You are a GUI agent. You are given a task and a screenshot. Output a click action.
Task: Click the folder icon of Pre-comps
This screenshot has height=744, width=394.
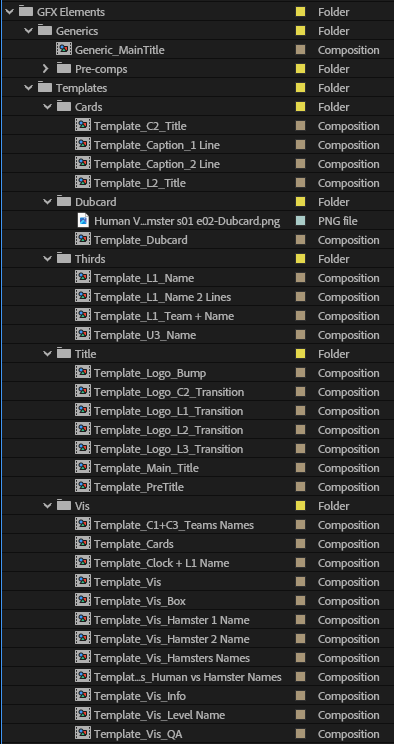(64, 68)
